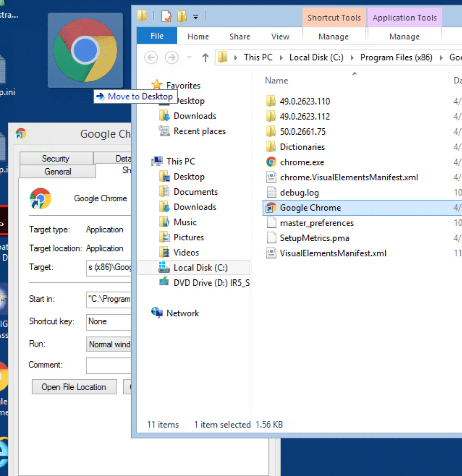The width and height of the screenshot is (462, 476).
Task: Open the Run window mode dropdown
Action: click(x=109, y=344)
